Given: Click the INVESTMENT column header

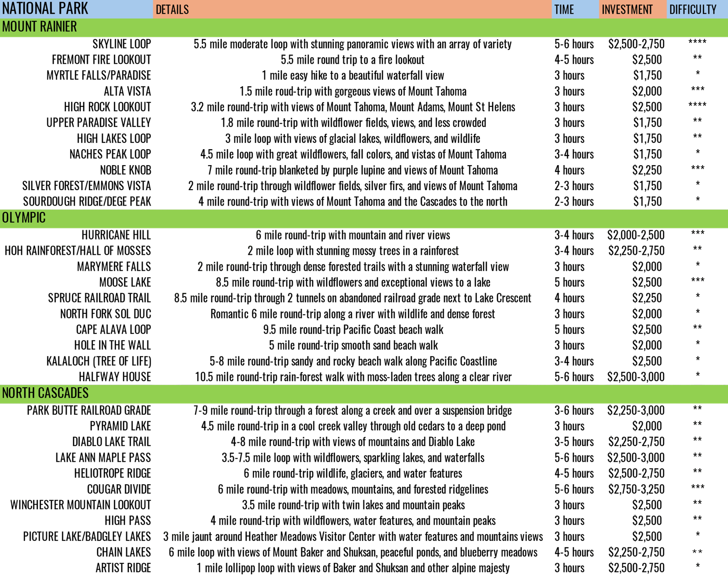Looking at the screenshot, I should (633, 9).
